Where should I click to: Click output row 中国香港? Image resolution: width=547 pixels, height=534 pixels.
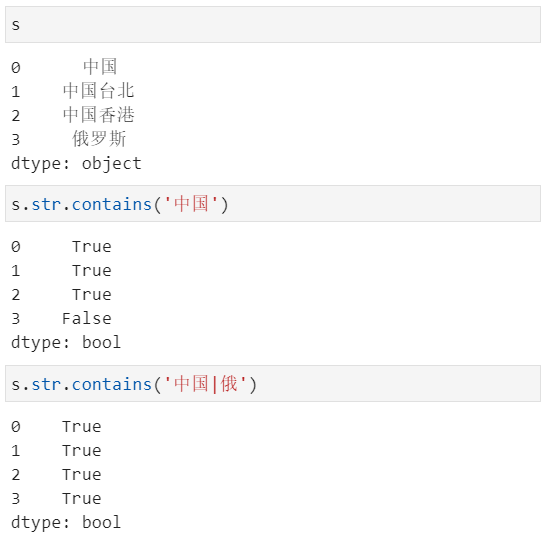pos(72,115)
